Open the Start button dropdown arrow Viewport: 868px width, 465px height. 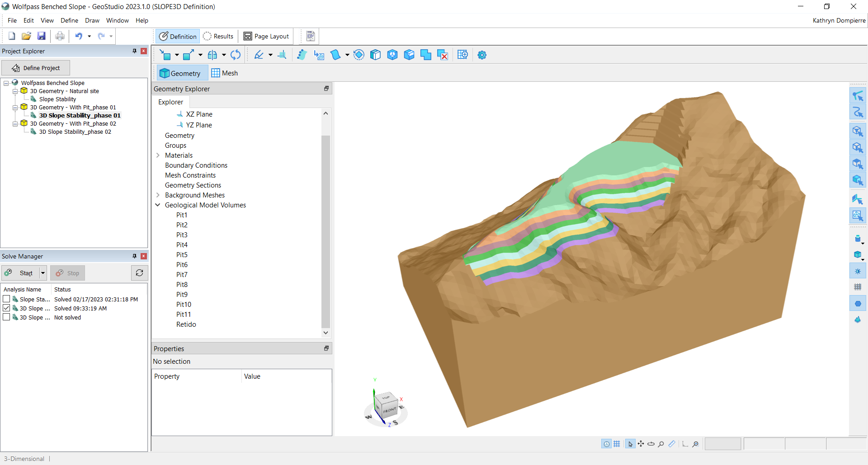point(43,273)
